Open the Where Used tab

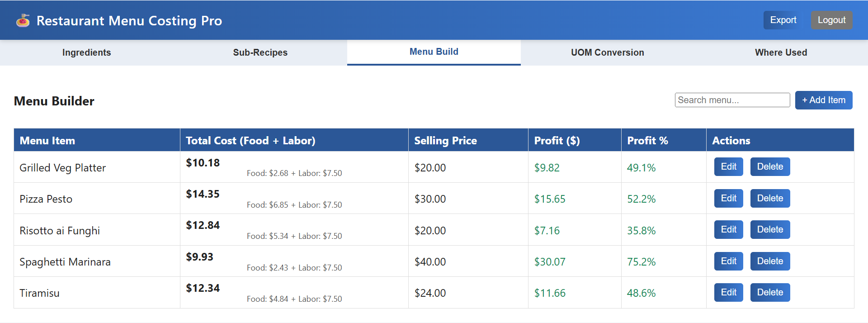click(x=781, y=52)
